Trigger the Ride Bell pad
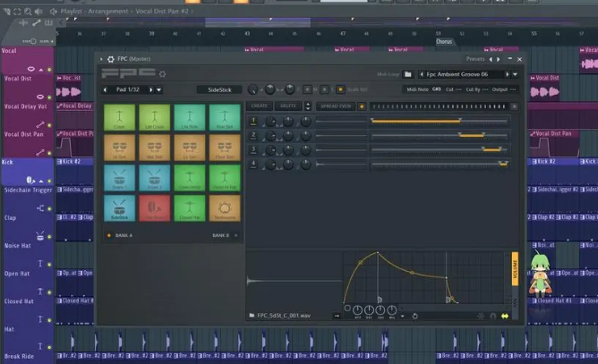The image size is (598, 364). 225,117
